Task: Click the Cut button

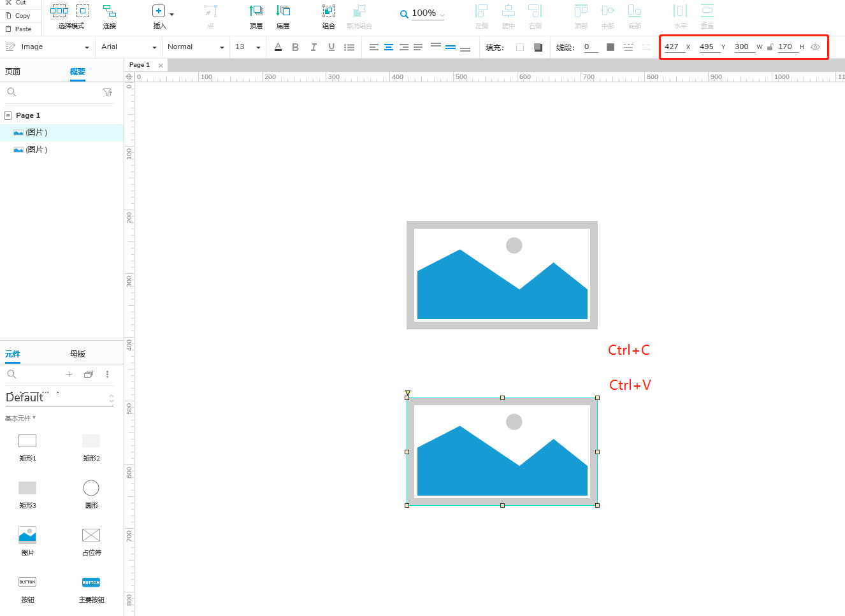Action: coord(18,3)
